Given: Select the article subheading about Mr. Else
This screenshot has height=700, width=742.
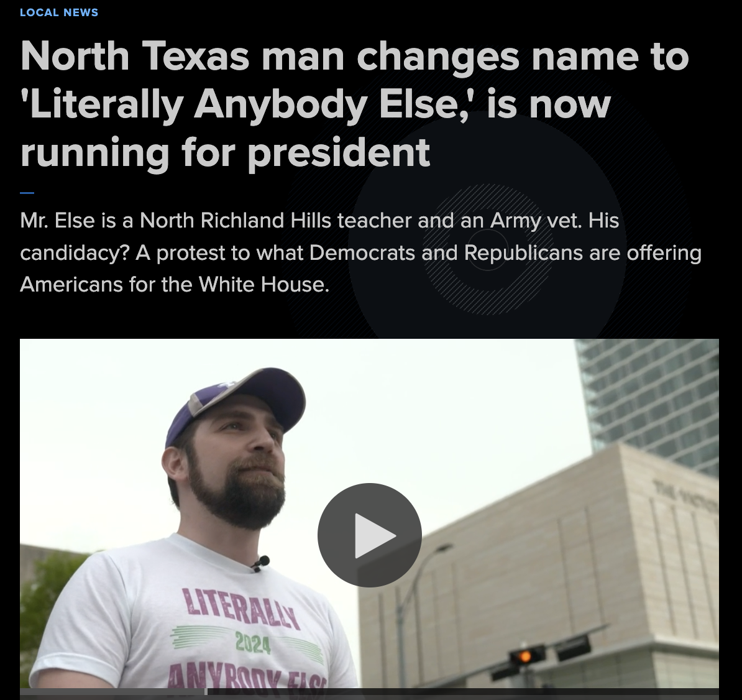Looking at the screenshot, I should point(360,252).
